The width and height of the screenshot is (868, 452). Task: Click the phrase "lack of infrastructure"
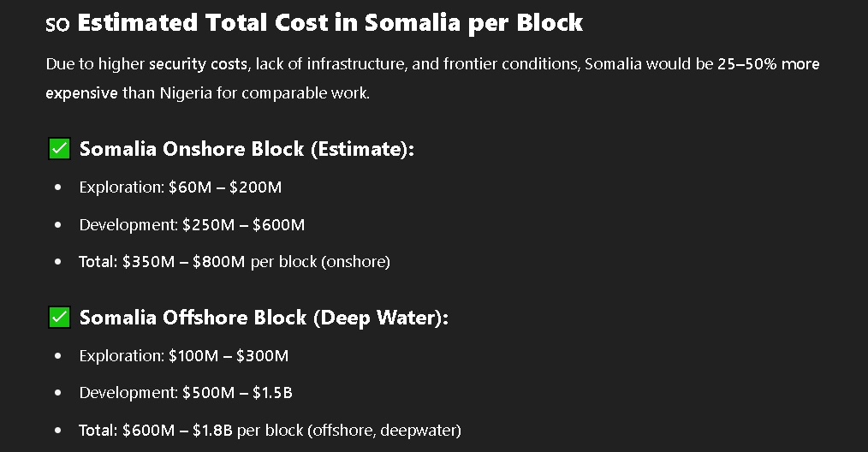point(299,64)
